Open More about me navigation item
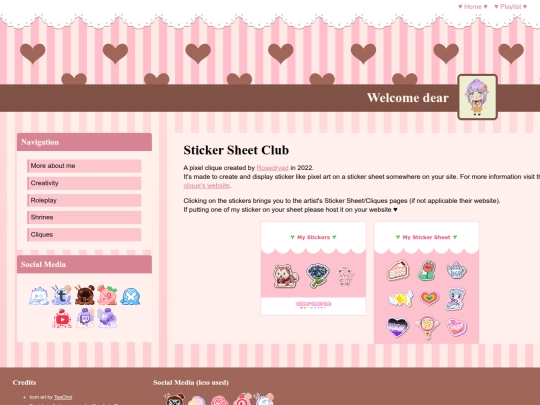Image resolution: width=540 pixels, height=405 pixels. pos(84,166)
